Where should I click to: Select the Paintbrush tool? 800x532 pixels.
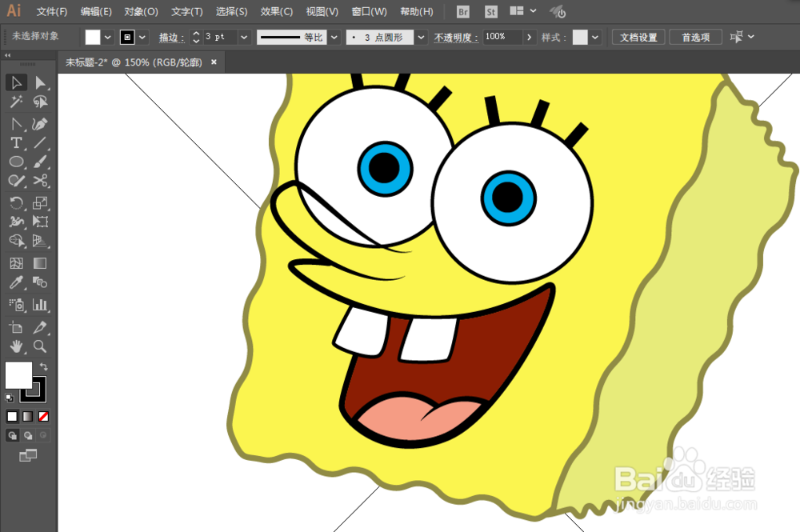click(x=40, y=162)
